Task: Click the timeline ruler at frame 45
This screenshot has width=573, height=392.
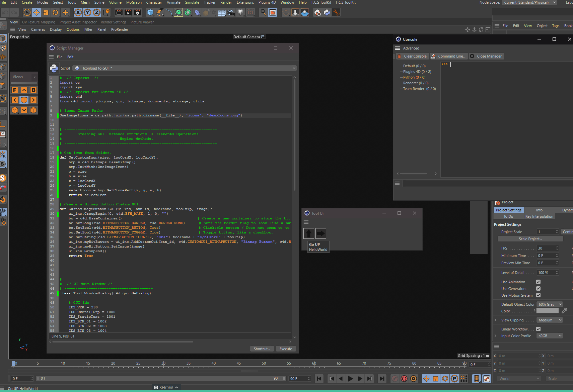Action: coord(238,364)
